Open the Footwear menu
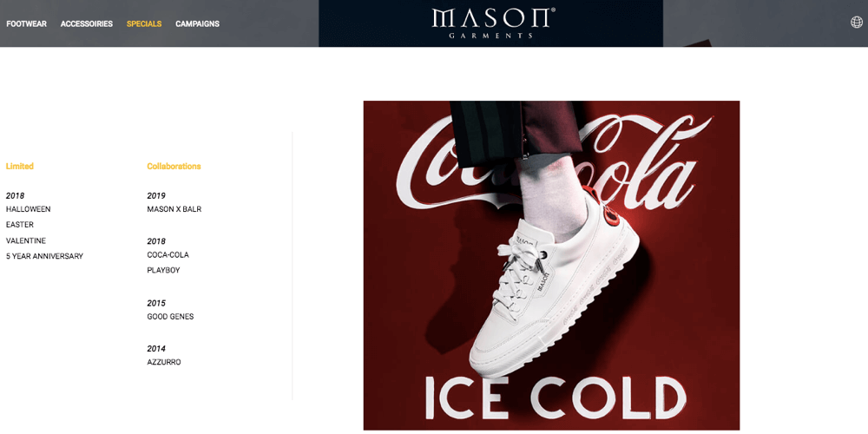 27,23
